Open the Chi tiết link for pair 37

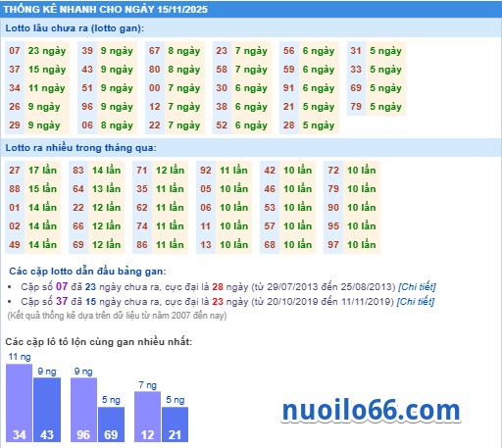[x=416, y=301]
